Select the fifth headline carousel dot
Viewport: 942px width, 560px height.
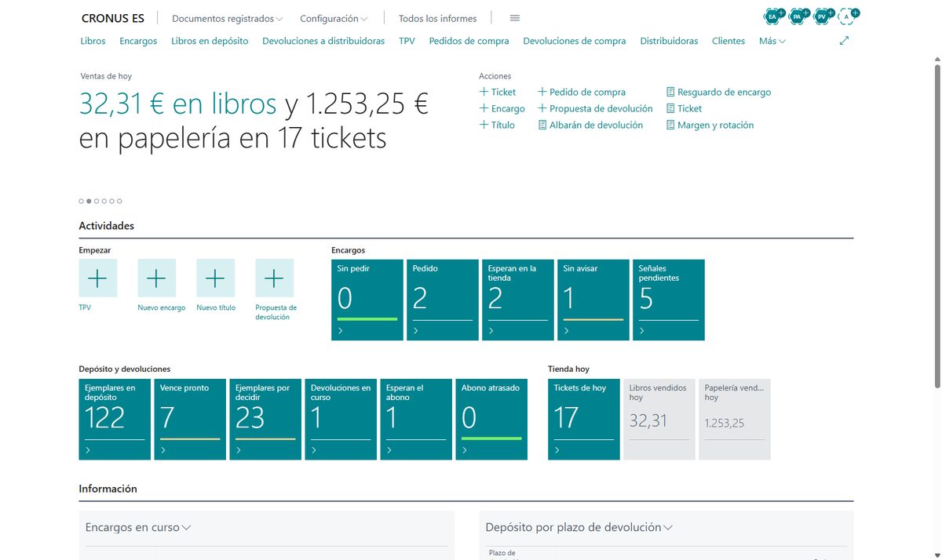click(112, 201)
